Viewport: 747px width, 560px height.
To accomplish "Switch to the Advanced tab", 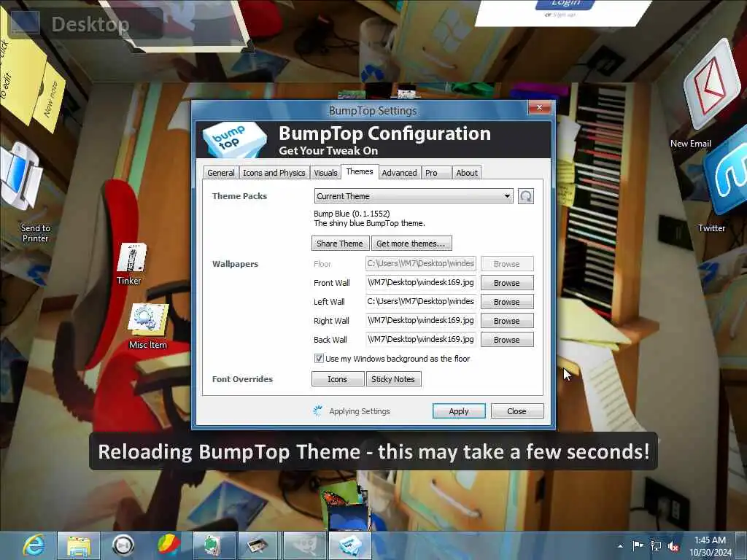I will tap(399, 172).
